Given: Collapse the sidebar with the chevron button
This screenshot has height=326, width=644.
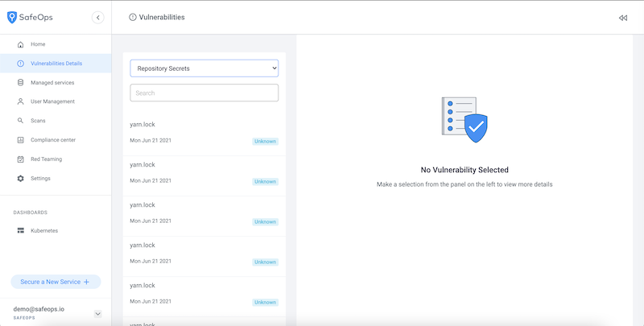Looking at the screenshot, I should 98,17.
